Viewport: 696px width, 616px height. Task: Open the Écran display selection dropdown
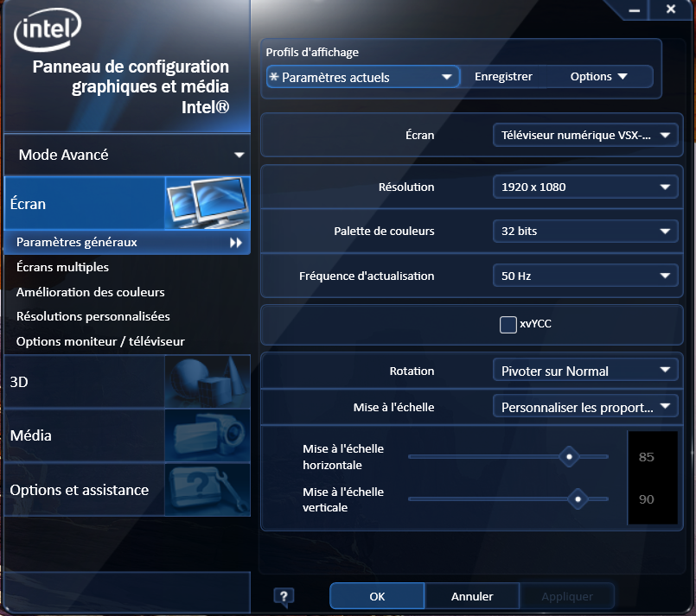pos(585,136)
